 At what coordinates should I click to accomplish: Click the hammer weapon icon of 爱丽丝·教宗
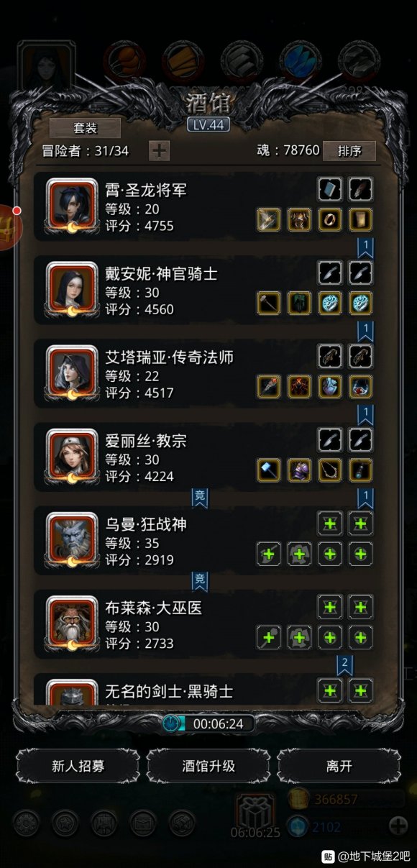(269, 470)
